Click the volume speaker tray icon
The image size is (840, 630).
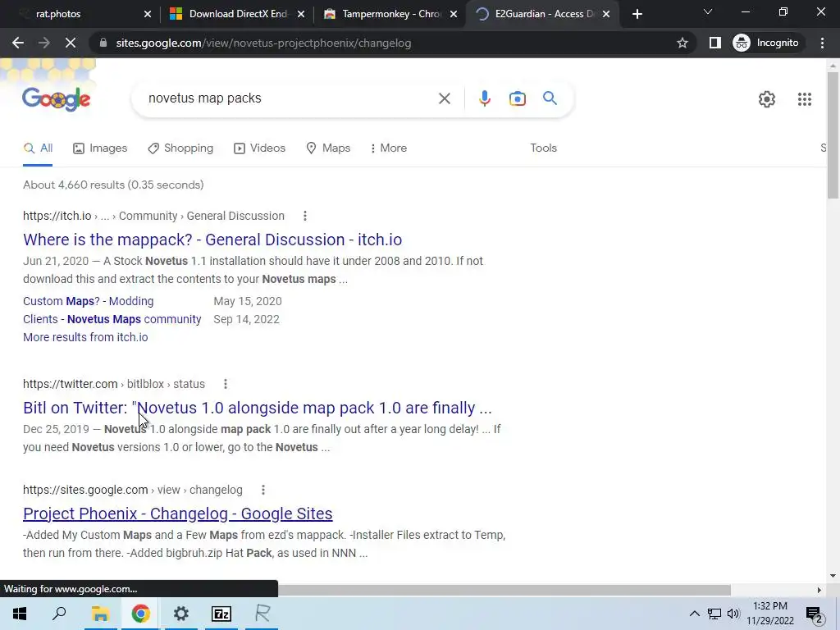733,614
